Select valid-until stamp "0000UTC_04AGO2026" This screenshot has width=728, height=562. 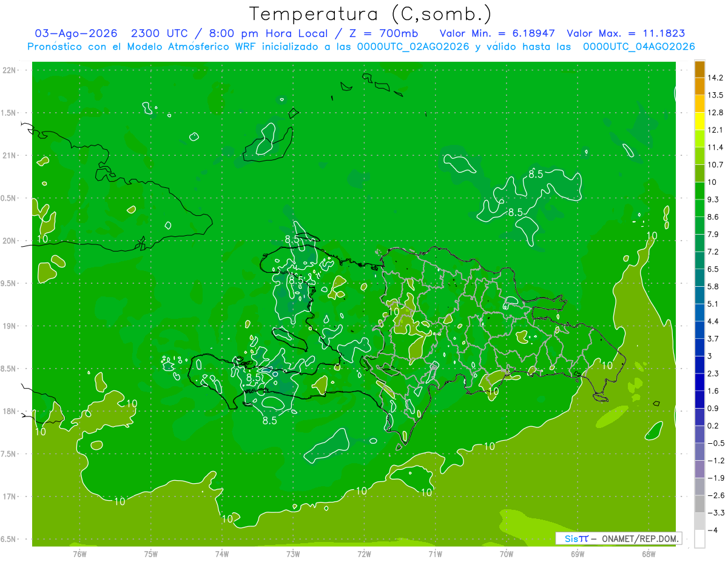tap(639, 47)
